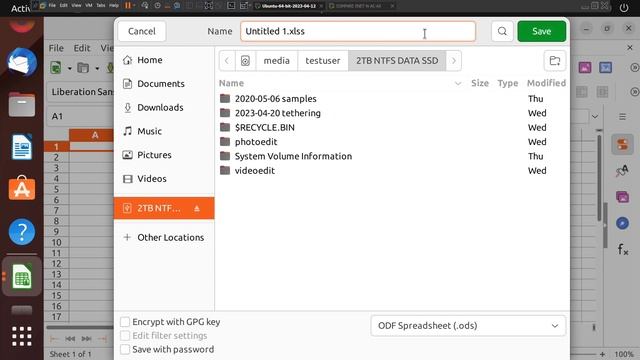Viewport: 640px width, 360px height.
Task: Open the File menu in Calc
Action: tap(56, 48)
